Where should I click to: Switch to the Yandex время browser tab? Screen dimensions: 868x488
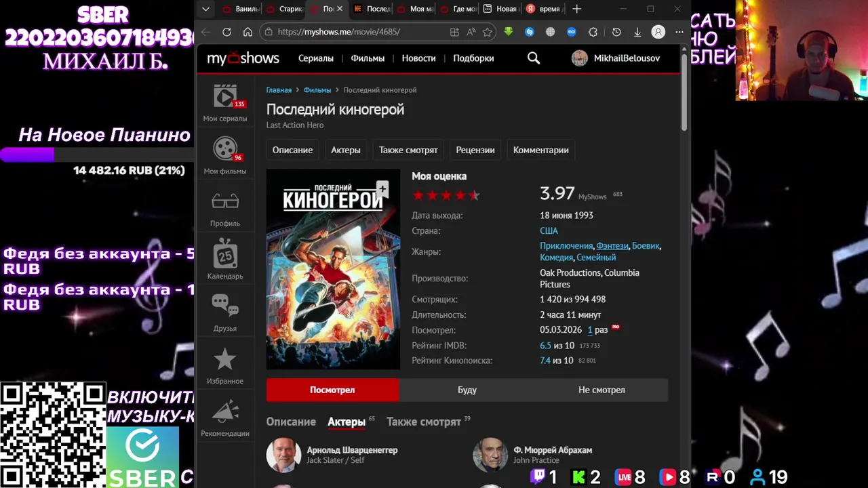coord(544,9)
